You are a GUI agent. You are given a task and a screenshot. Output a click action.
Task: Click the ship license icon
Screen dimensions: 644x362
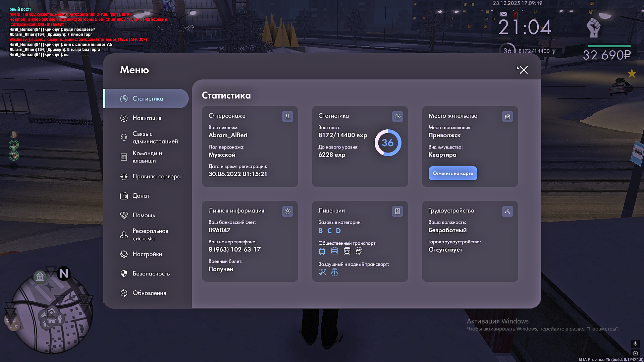pyautogui.click(x=334, y=272)
